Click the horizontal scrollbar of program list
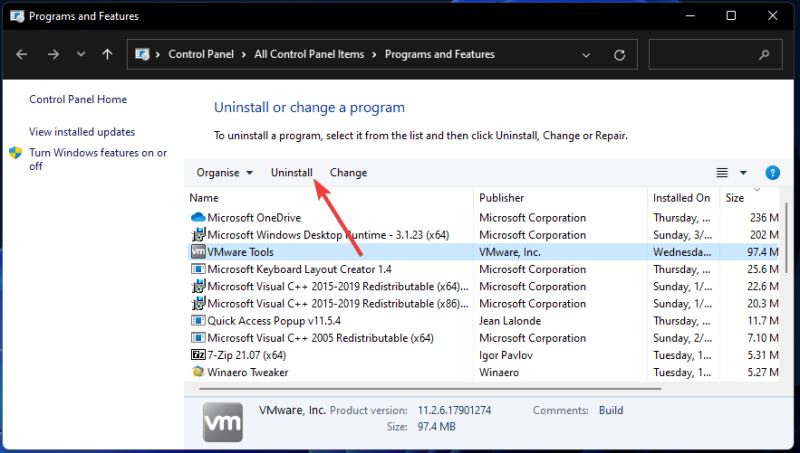Screen dimensions: 800x453 tap(430, 389)
